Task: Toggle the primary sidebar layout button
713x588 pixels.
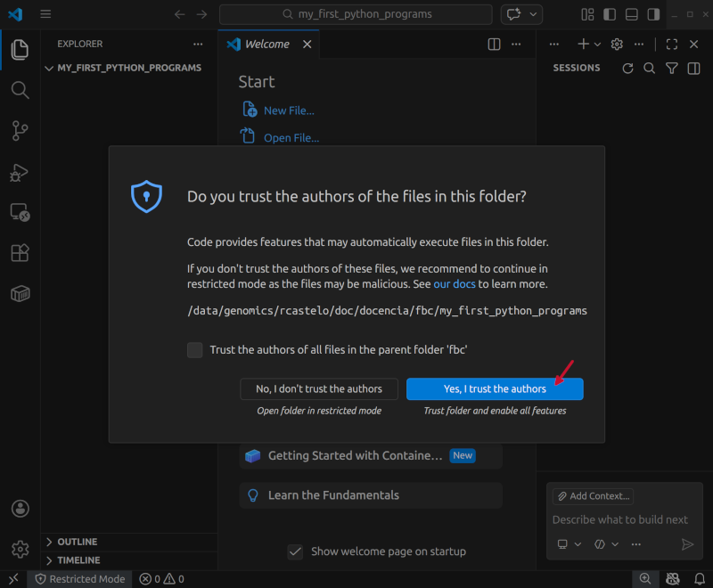Action: coord(610,14)
